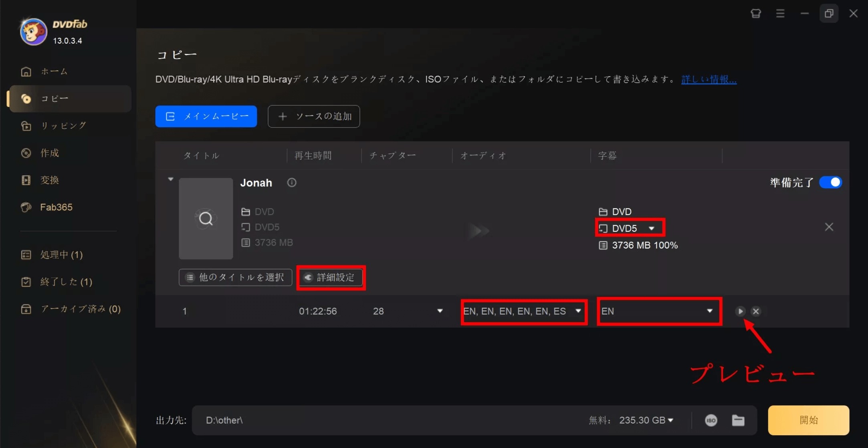This screenshot has height=448, width=868.
Task: Open the chapter 28 dropdown
Action: [x=440, y=311]
